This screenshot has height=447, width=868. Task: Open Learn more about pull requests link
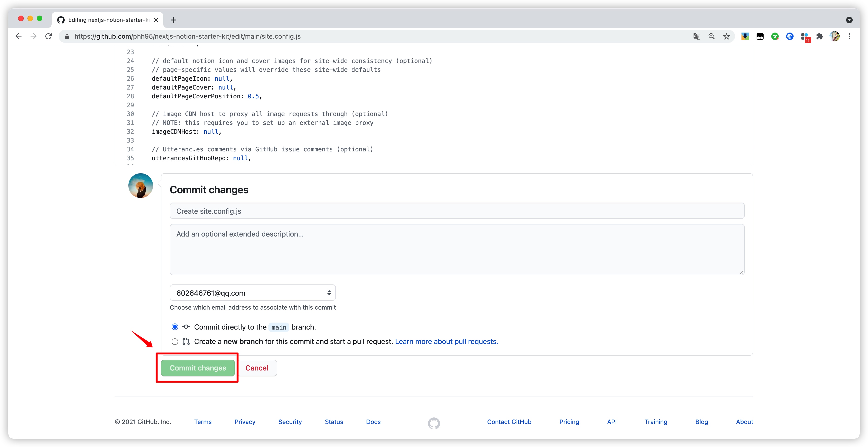tap(446, 342)
